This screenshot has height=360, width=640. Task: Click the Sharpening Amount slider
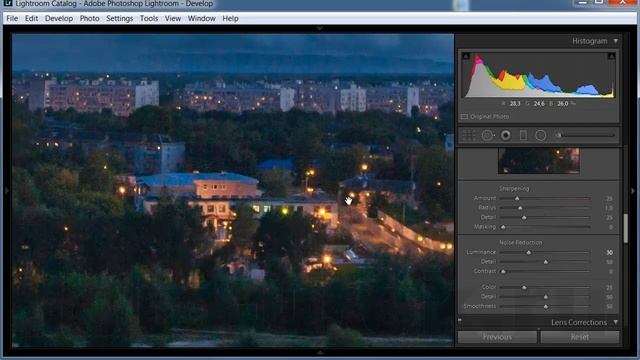tap(544, 198)
